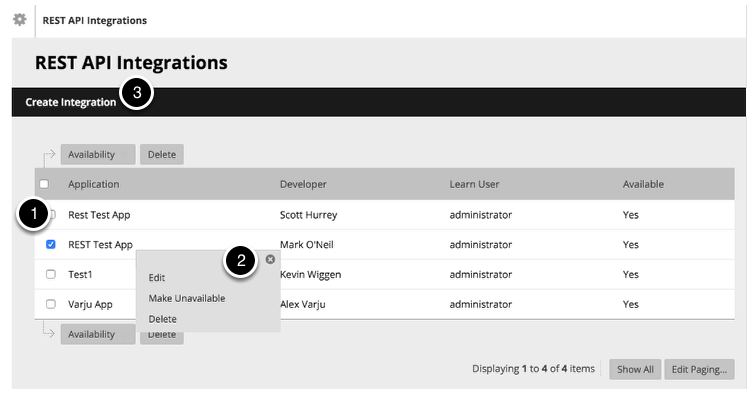752x394 pixels.
Task: Close the context menu with the X icon
Action: coord(270,259)
